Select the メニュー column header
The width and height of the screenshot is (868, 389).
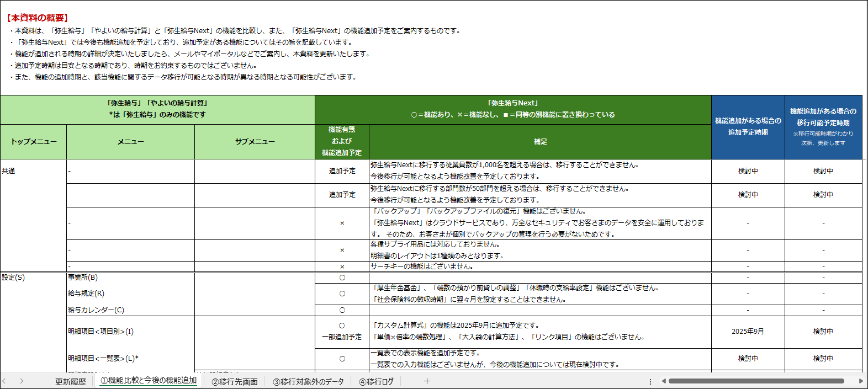[130, 142]
